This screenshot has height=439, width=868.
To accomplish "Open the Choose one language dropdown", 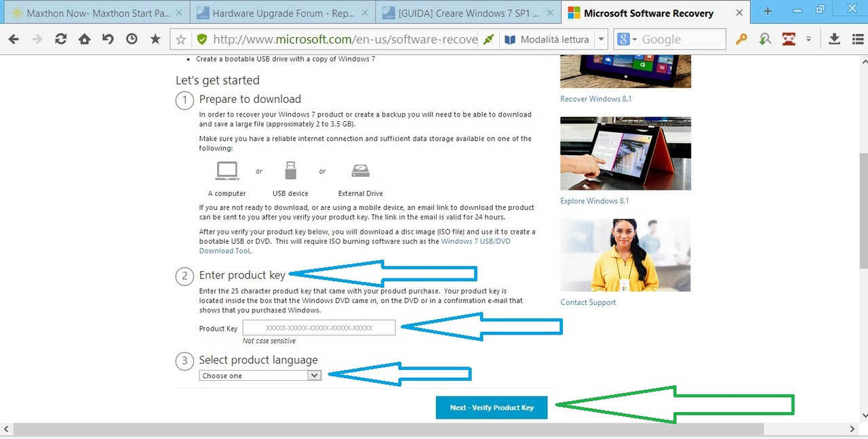I will point(260,375).
